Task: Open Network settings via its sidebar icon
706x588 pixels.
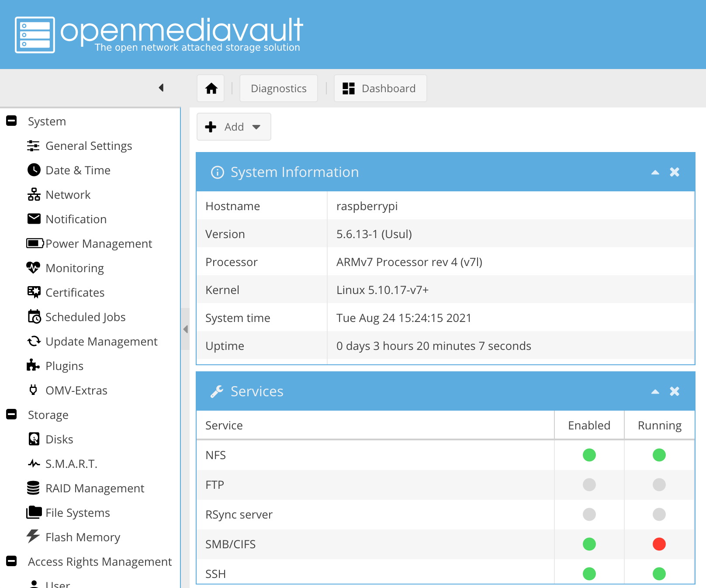Action: [34, 194]
